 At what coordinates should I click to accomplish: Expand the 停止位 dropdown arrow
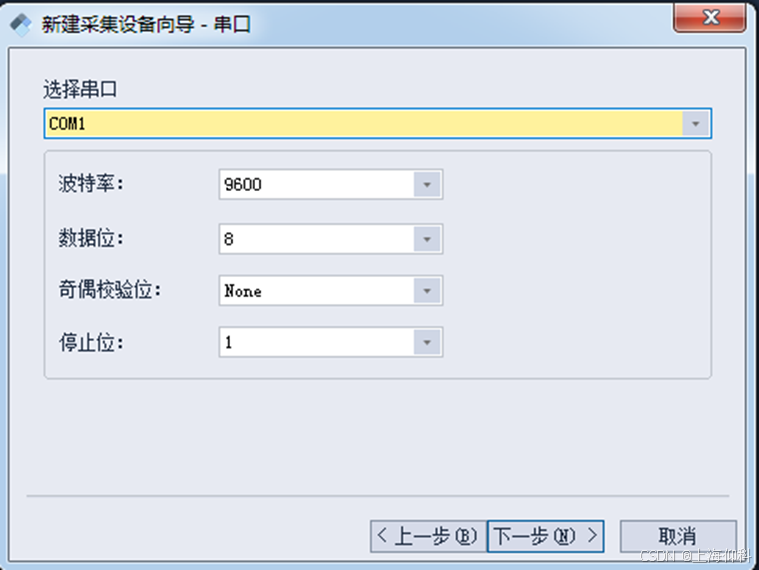point(427,342)
